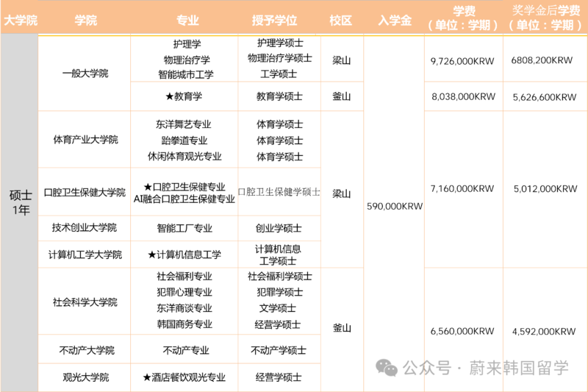Screen dimensions: 588x392
Task: Click the 校区 column header
Action: [x=340, y=20]
